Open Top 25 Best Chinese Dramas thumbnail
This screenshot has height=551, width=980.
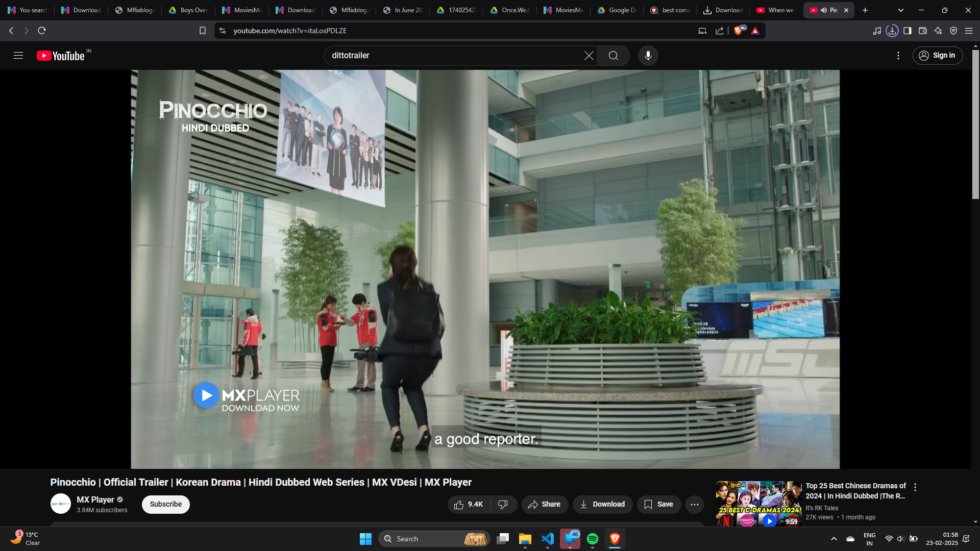(758, 504)
